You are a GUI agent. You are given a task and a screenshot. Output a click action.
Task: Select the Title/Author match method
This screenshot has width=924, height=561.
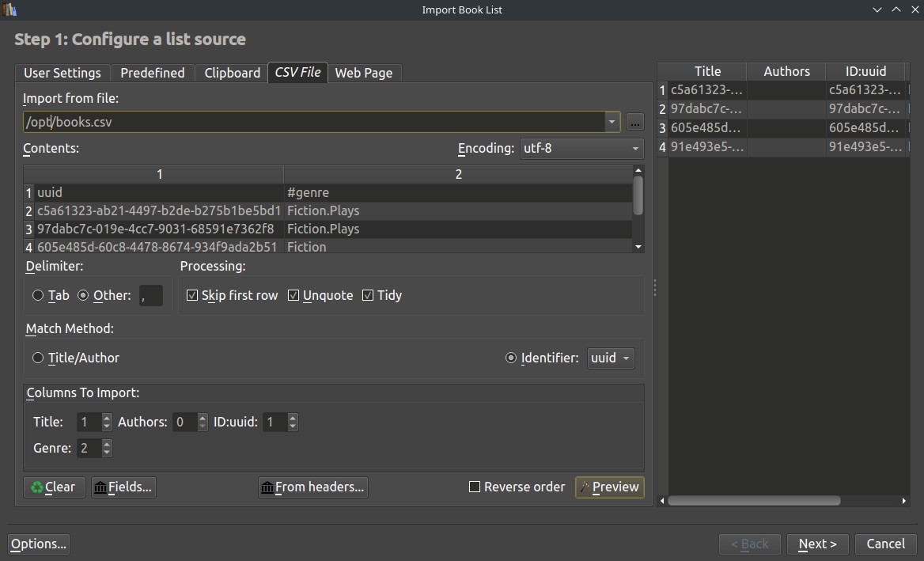[38, 358]
